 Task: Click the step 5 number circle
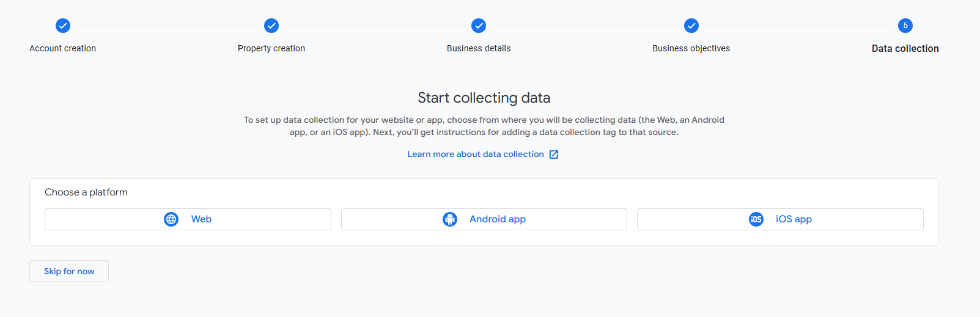[x=905, y=26]
